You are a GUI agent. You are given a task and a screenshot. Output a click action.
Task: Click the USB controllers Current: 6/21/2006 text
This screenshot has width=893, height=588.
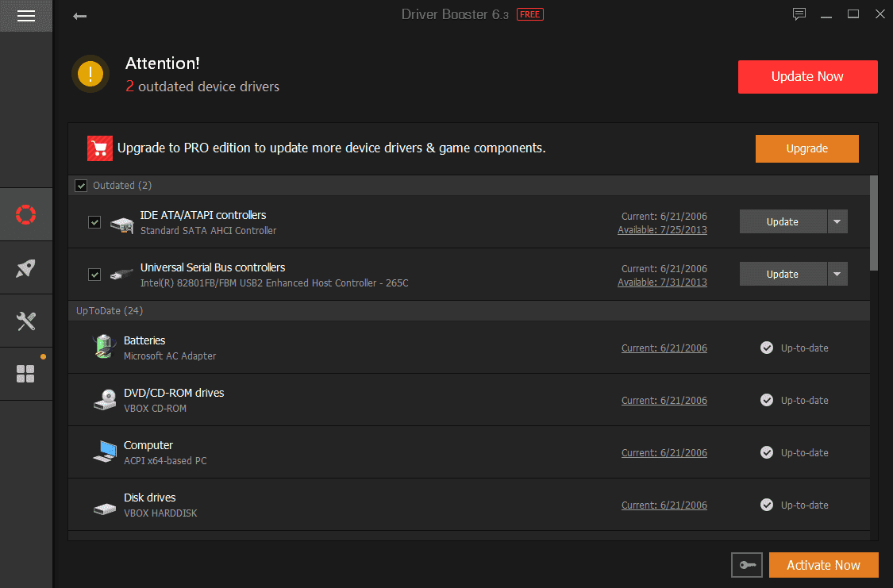click(664, 269)
